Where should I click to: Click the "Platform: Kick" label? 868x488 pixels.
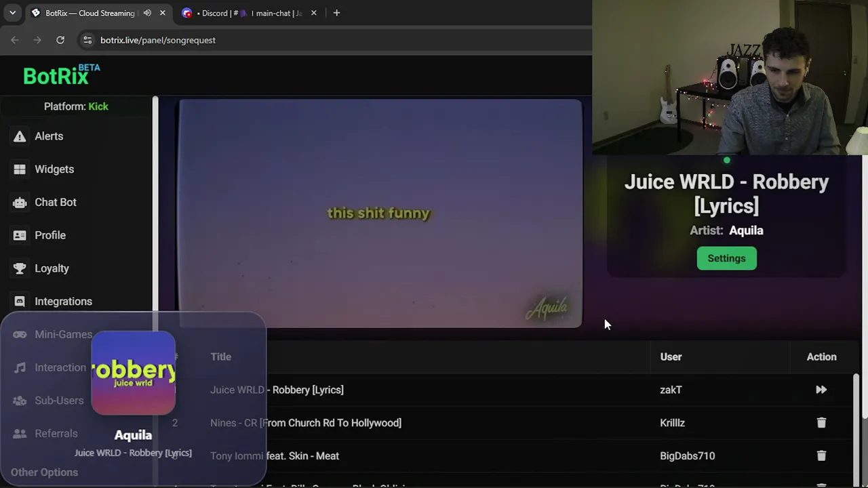pyautogui.click(x=76, y=106)
